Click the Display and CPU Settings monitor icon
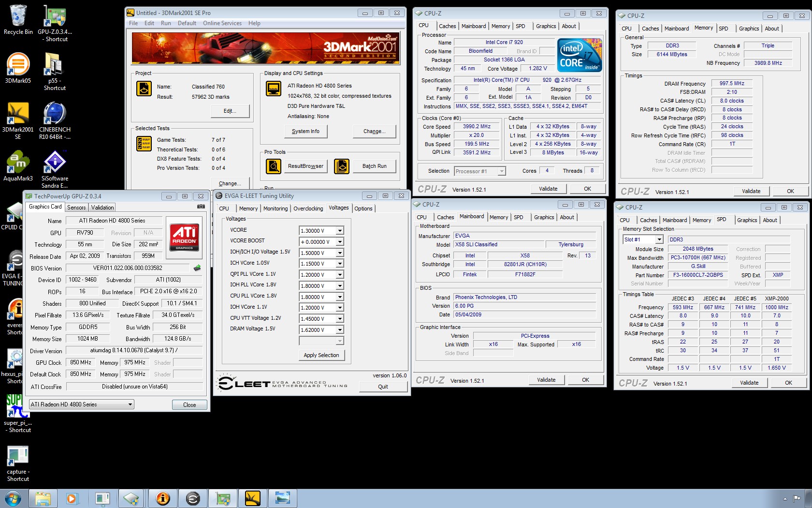Image resolution: width=812 pixels, height=508 pixels. (x=274, y=89)
